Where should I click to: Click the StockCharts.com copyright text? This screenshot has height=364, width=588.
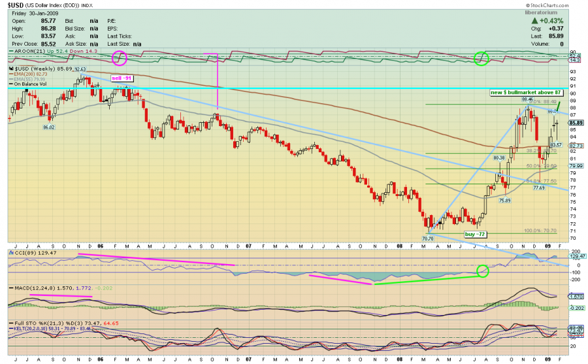click(x=547, y=5)
